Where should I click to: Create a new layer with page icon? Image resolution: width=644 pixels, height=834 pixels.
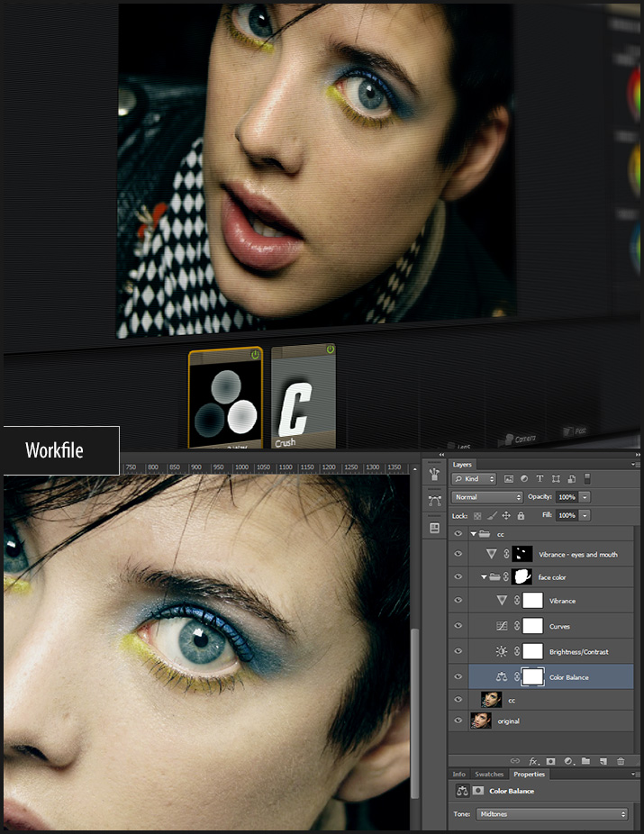point(603,761)
